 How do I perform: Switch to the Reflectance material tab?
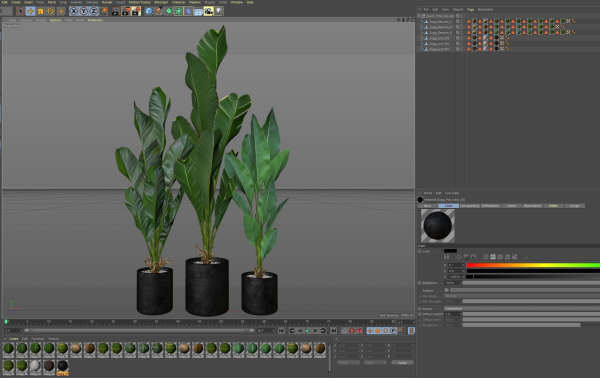click(x=491, y=206)
